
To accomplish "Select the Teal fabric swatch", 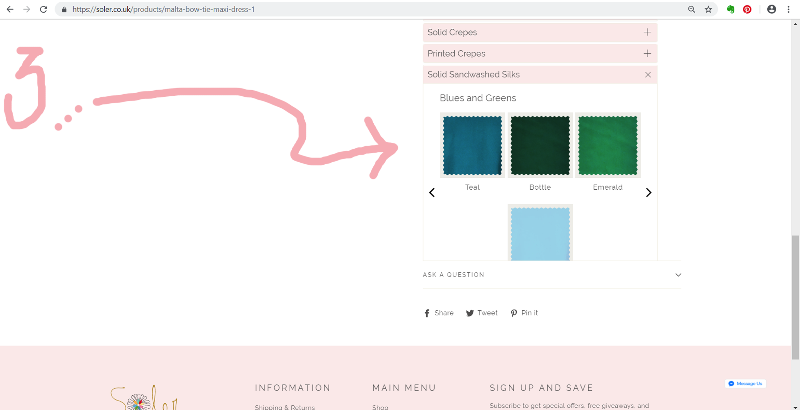I will (x=472, y=145).
